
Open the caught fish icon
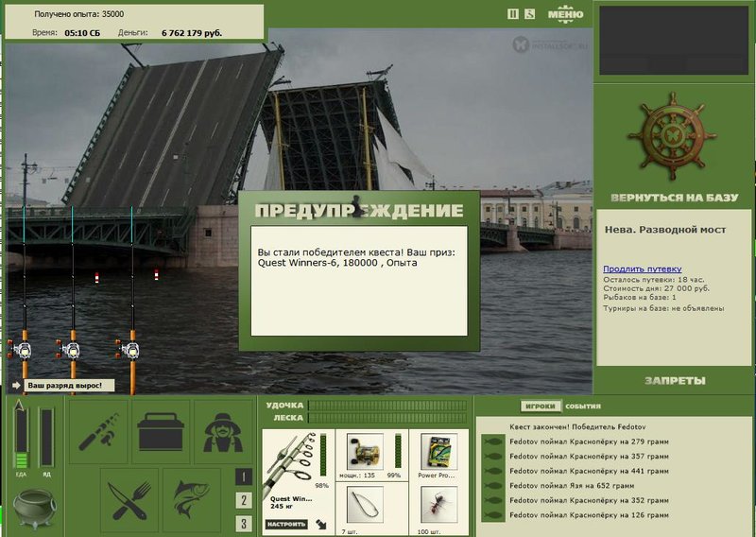pyautogui.click(x=192, y=500)
